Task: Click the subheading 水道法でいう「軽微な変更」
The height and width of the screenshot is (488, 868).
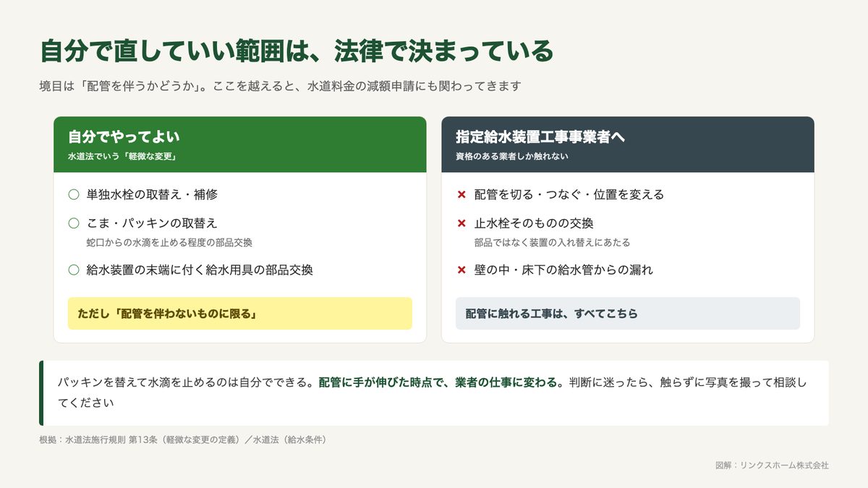Action: coord(122,156)
